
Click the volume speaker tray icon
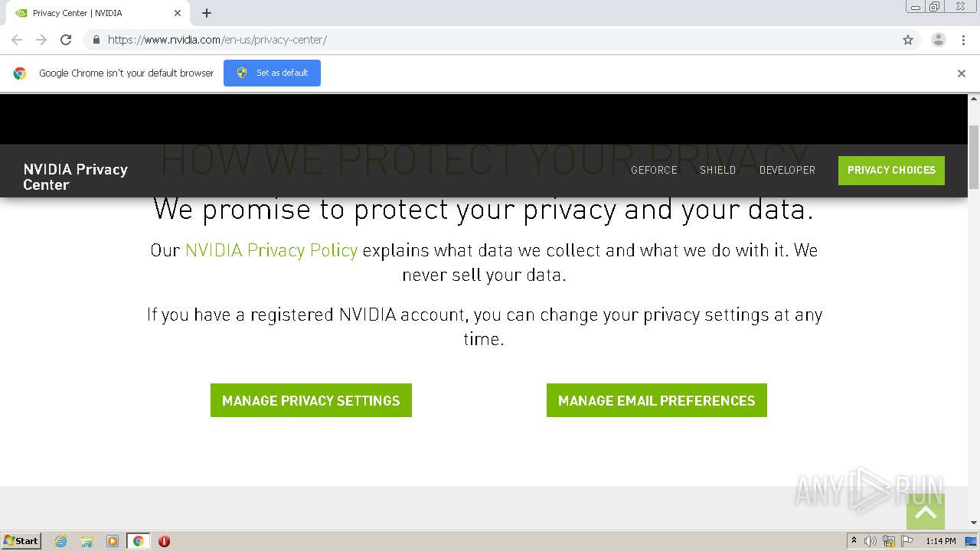[871, 541]
